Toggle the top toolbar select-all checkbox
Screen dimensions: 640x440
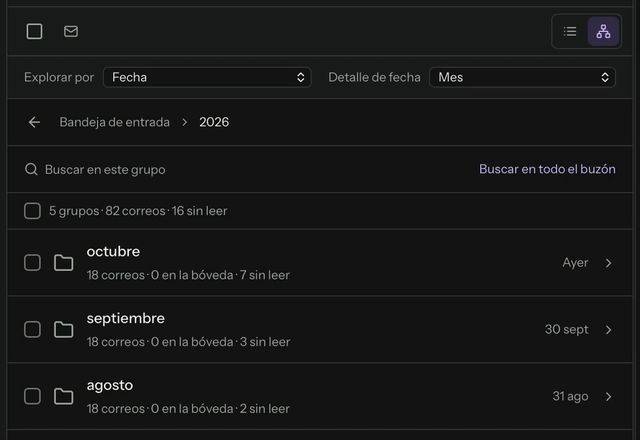coord(34,31)
